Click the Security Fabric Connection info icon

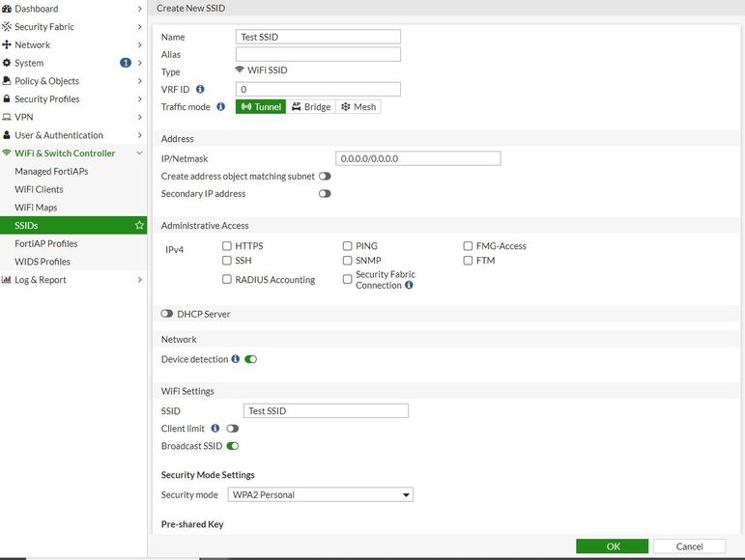[409, 285]
